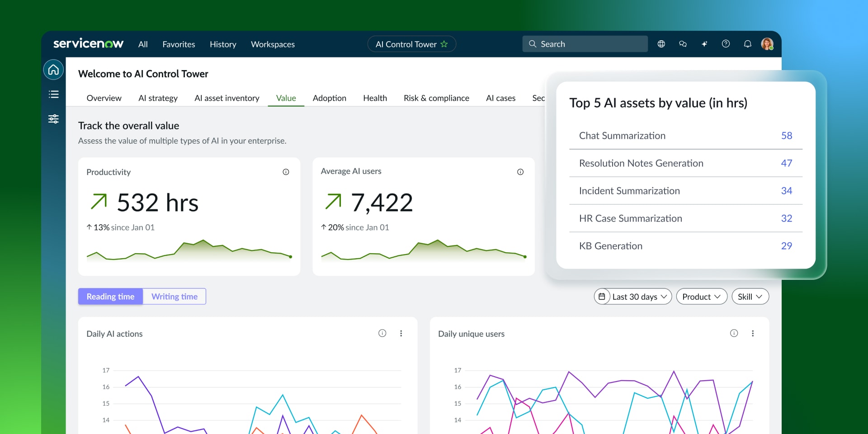Click the globe icon in the header
This screenshot has height=434, width=868.
pyautogui.click(x=661, y=44)
